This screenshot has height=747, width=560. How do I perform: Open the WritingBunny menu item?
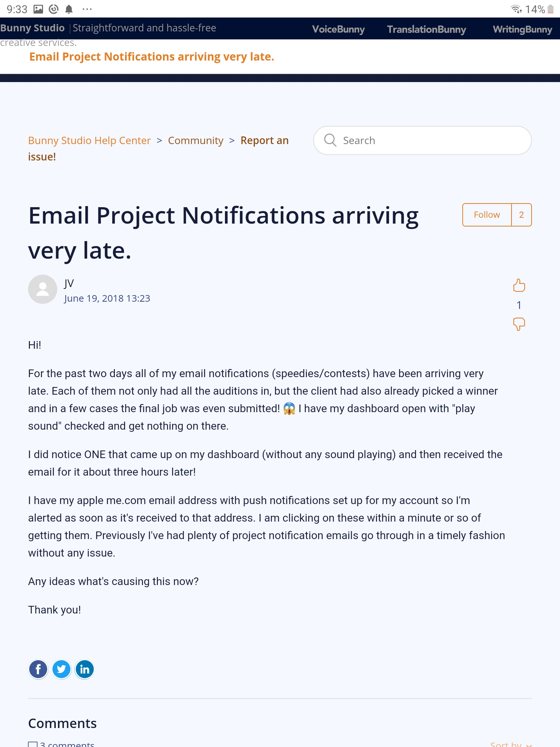[522, 29]
